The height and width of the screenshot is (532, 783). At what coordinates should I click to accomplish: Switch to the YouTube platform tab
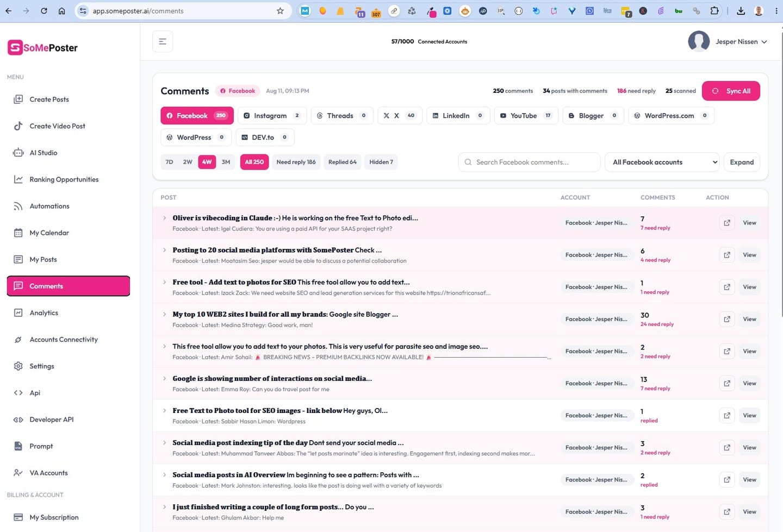[526, 116]
